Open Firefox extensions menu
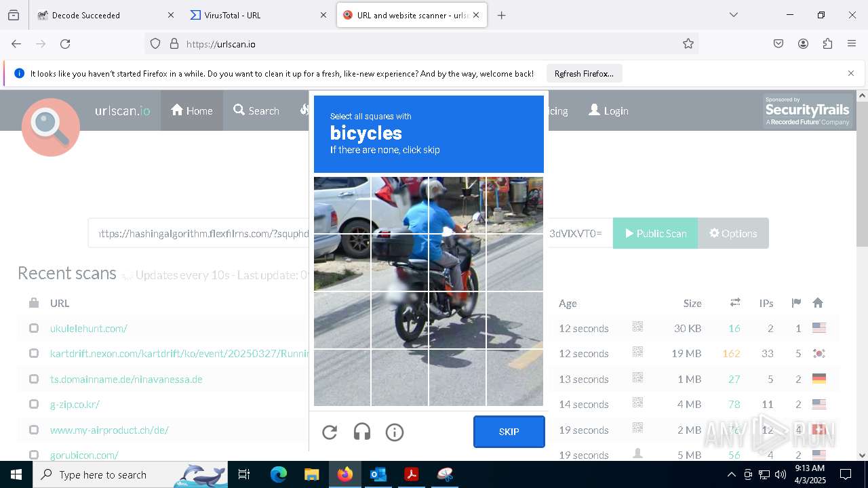This screenshot has width=868, height=488. 827,44
